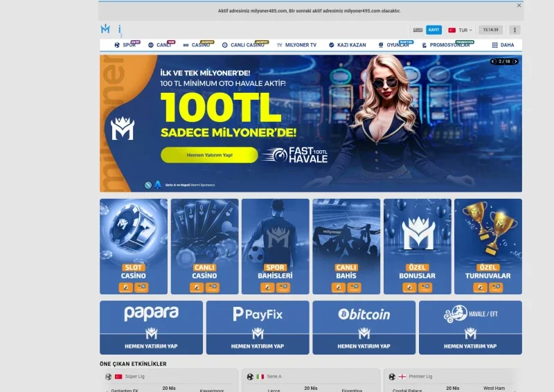The width and height of the screenshot is (554, 392).
Task: Close the active address notification bar
Action: (x=519, y=6)
